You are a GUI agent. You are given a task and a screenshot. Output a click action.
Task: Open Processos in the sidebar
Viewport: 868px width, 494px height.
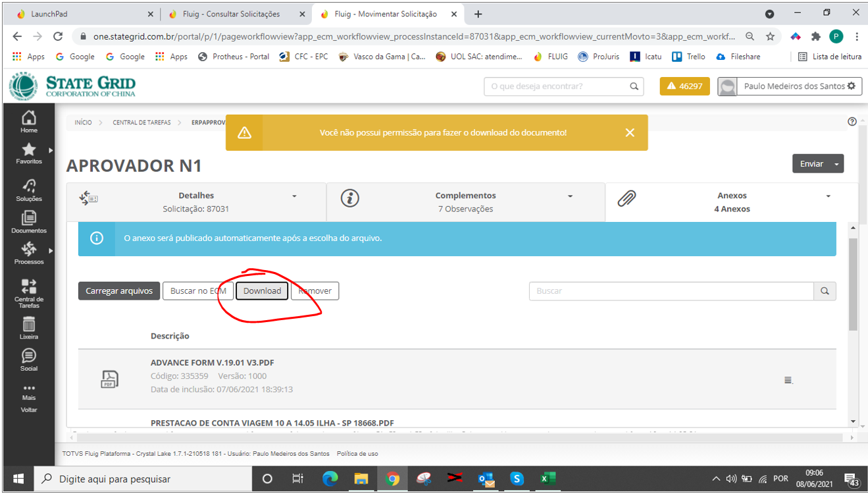click(x=29, y=254)
